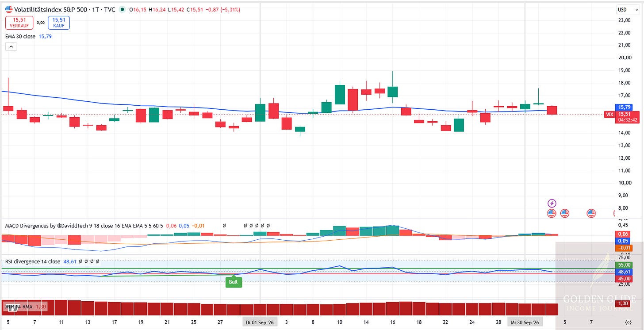Click the red VIX tag on the price scale

click(x=609, y=115)
